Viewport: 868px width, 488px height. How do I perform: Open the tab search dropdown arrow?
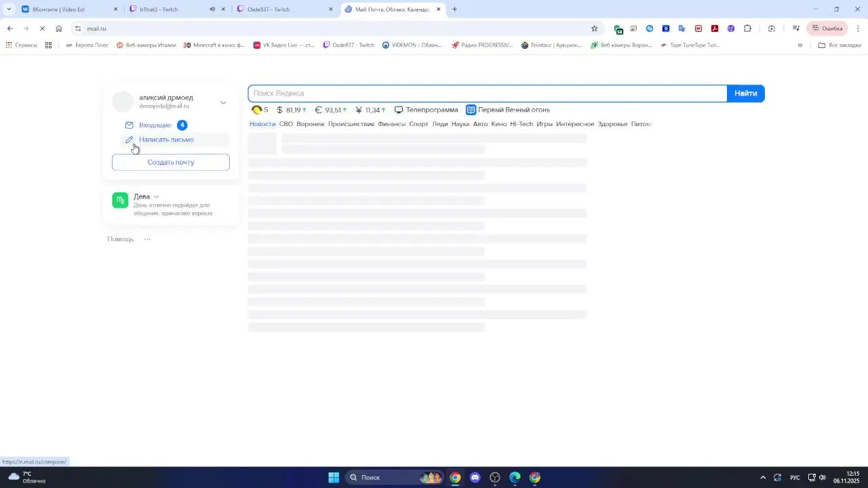click(9, 9)
